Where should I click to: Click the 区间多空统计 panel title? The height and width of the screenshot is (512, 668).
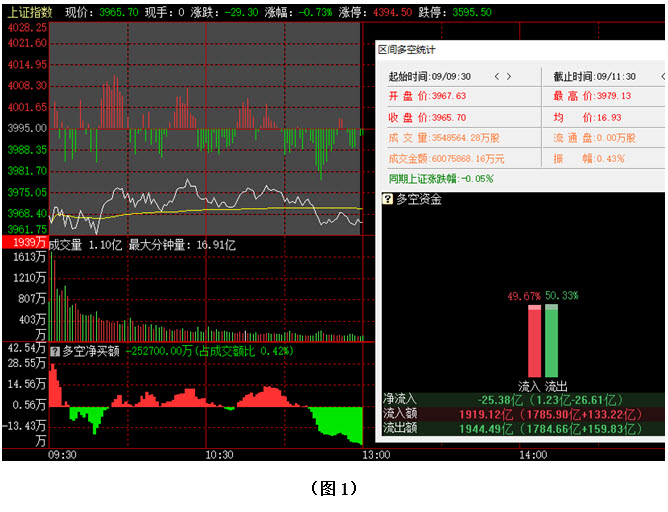tap(406, 49)
